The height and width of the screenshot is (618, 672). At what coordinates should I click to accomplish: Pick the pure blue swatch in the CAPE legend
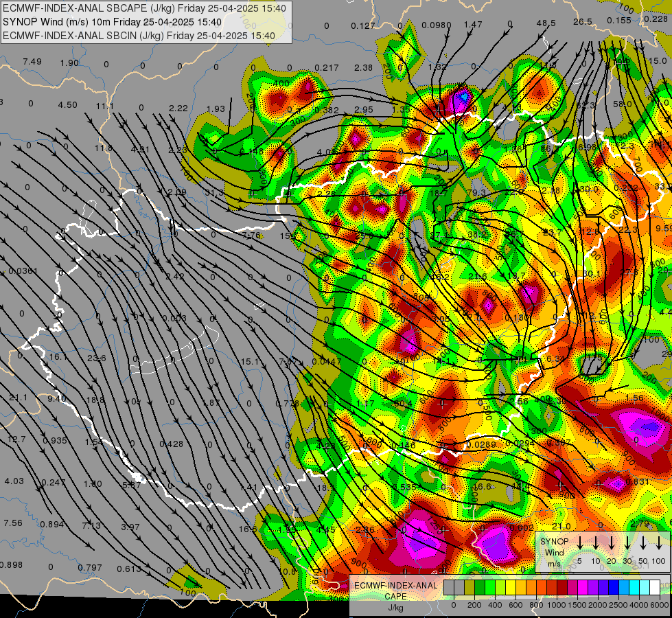click(614, 587)
